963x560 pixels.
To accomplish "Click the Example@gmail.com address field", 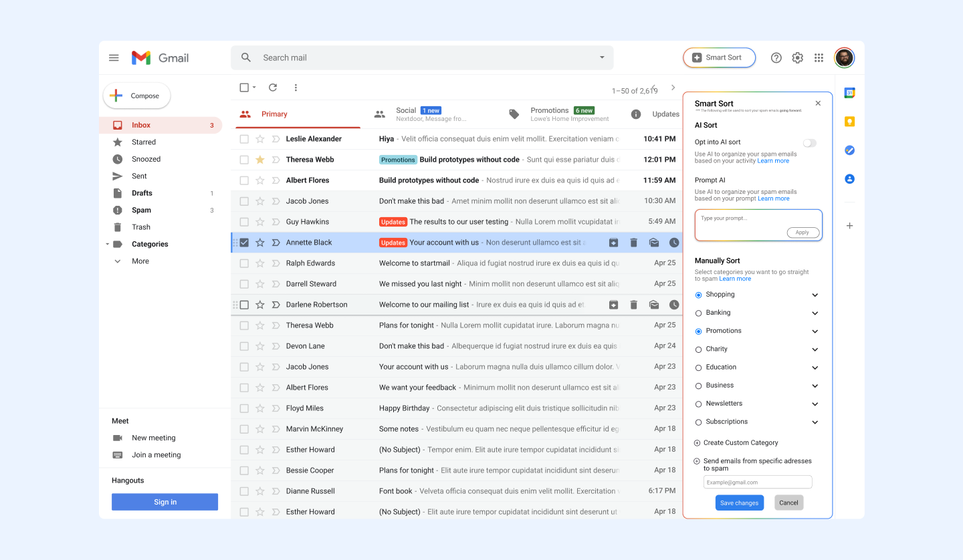I will coord(758,482).
